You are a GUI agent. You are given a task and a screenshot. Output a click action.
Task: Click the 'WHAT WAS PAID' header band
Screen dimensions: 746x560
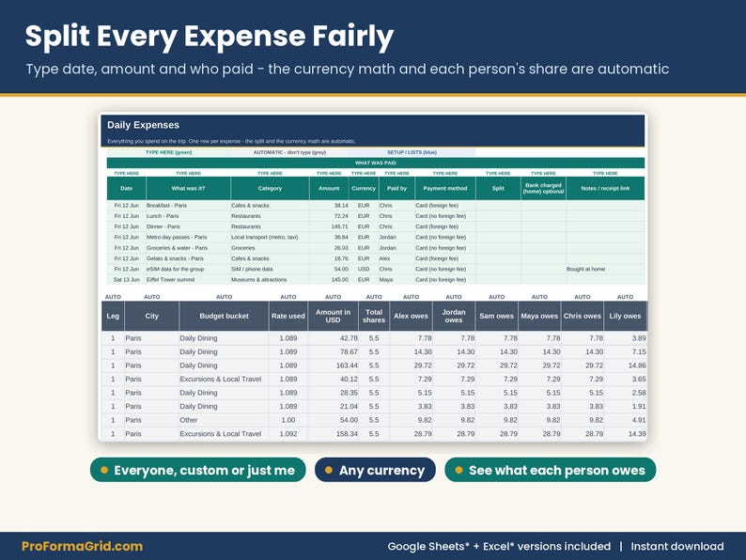376,163
